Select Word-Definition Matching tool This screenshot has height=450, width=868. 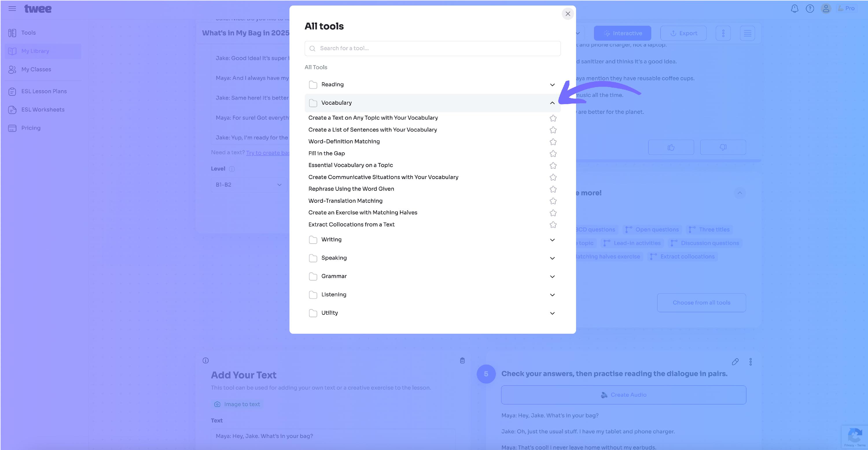[344, 141]
